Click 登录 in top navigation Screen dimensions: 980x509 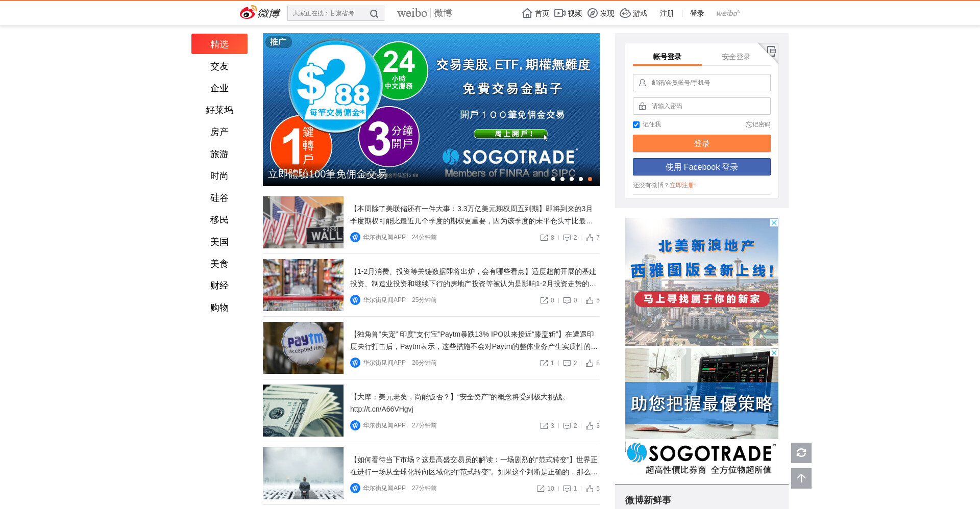[x=697, y=13]
